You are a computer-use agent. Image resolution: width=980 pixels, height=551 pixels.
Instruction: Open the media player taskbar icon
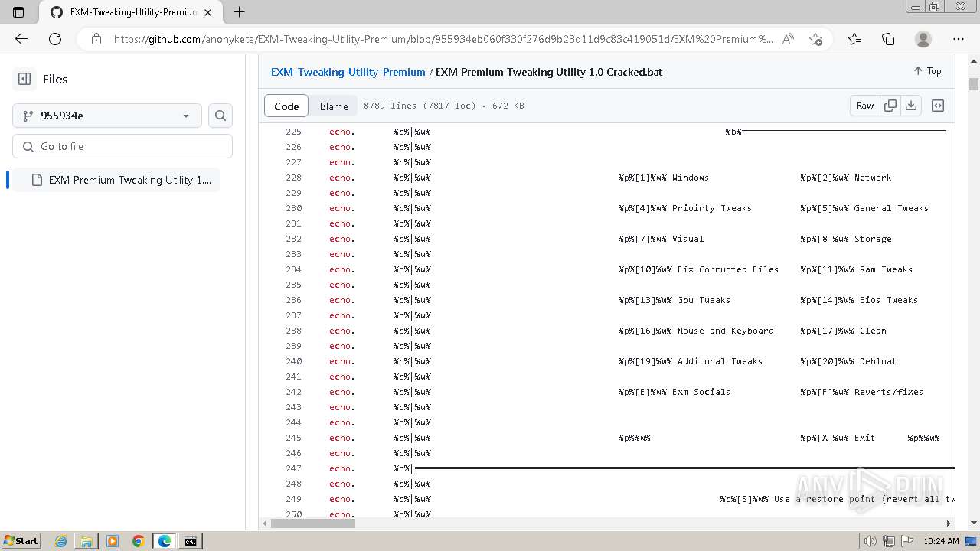coord(113,541)
